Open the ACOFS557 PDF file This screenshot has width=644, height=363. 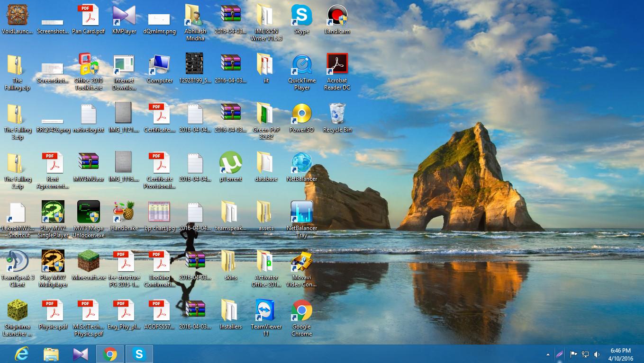pos(160,315)
